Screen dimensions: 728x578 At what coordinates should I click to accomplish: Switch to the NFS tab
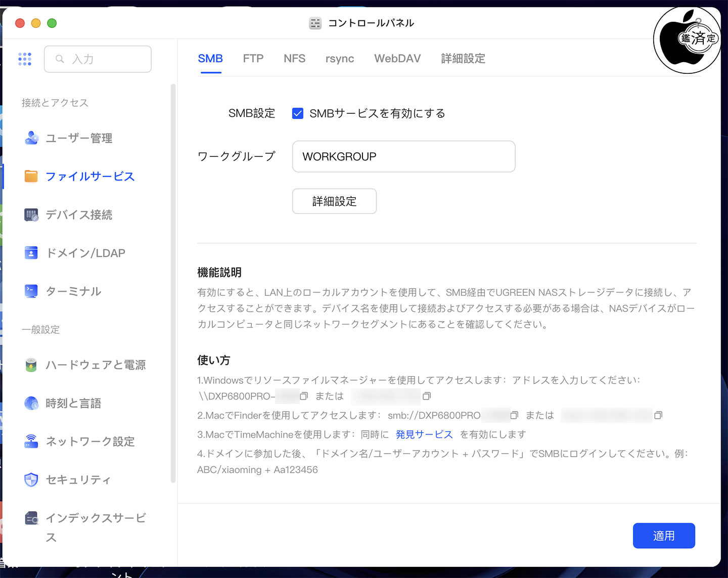tap(295, 59)
